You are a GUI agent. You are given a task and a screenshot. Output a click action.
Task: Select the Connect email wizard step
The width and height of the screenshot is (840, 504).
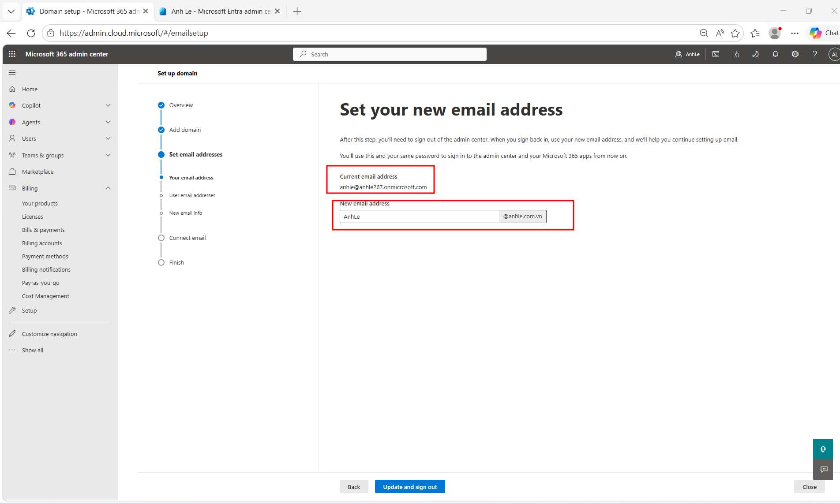click(x=182, y=238)
